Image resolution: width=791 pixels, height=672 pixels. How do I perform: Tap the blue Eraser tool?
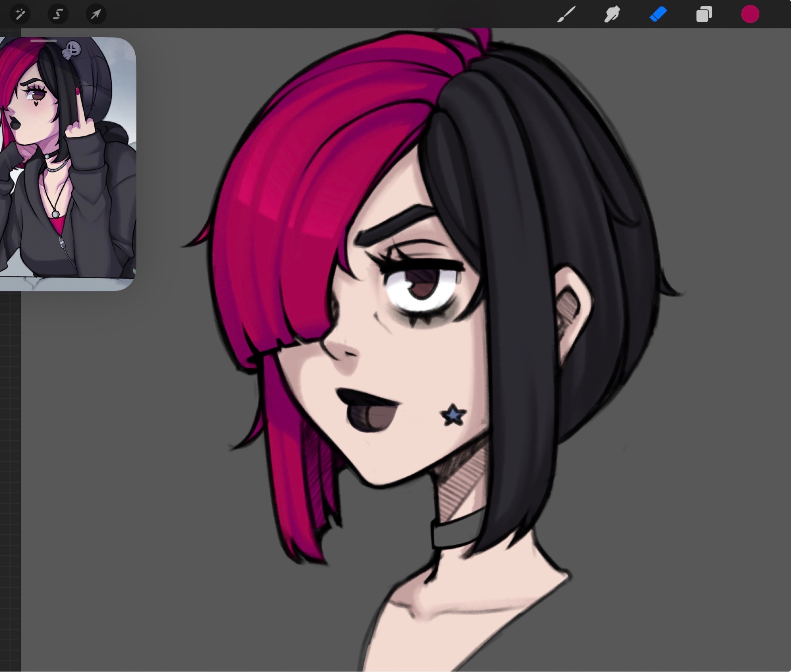coord(658,15)
